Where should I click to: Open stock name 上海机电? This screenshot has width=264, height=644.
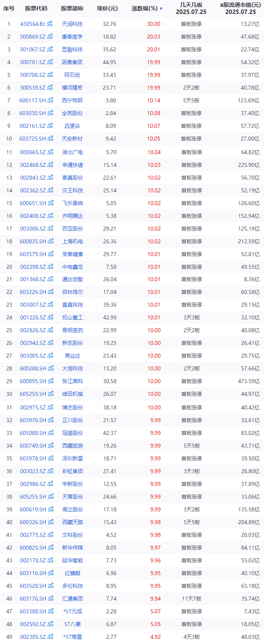click(x=73, y=241)
